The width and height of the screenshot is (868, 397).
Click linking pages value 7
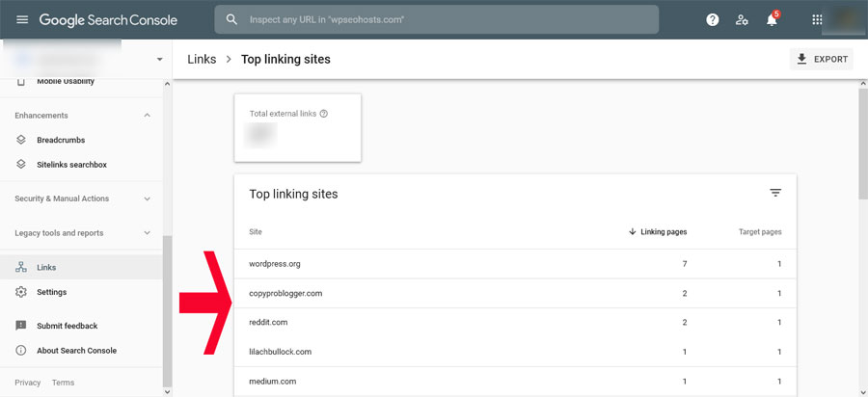pyautogui.click(x=685, y=264)
